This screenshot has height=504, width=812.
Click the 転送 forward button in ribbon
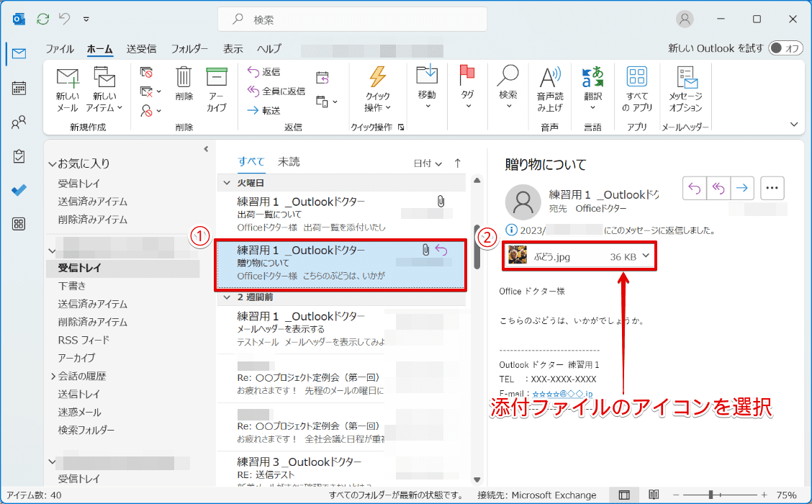point(263,110)
